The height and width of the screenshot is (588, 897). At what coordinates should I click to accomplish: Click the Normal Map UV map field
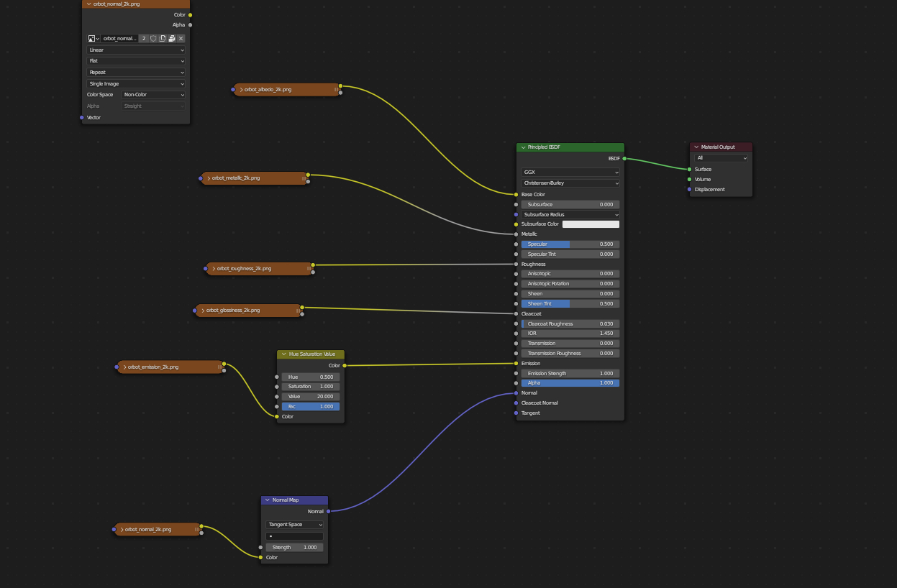[x=295, y=536]
